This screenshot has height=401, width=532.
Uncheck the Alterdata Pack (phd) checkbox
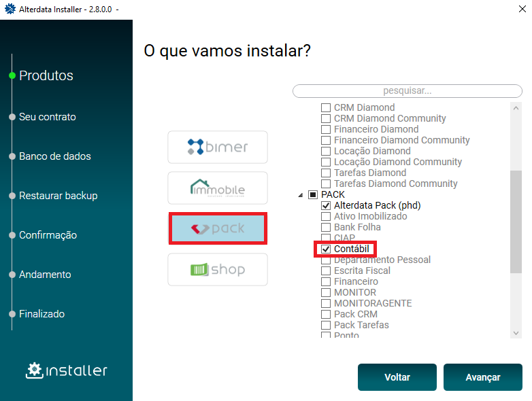pos(326,205)
